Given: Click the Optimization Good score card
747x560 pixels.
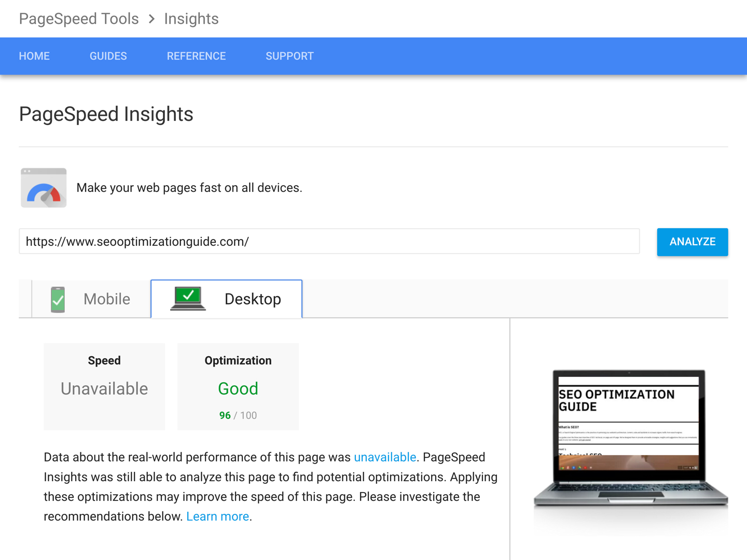Looking at the screenshot, I should coord(238,386).
